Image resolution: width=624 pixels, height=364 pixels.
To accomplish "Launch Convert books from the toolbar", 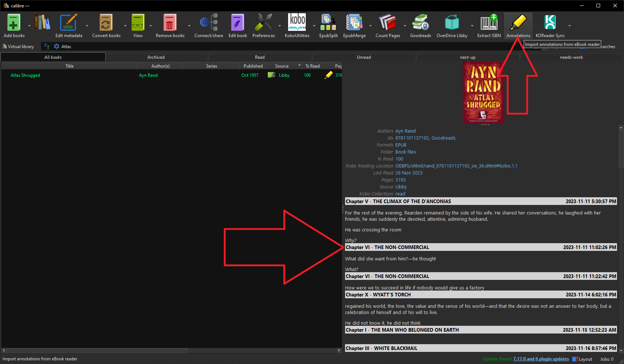I will click(x=106, y=23).
